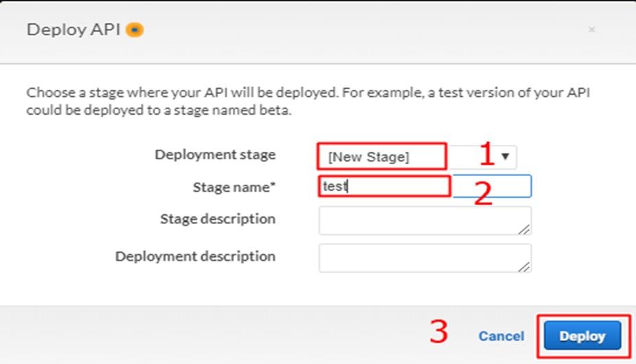Click the orange info icon beside Deploy API

[x=135, y=30]
